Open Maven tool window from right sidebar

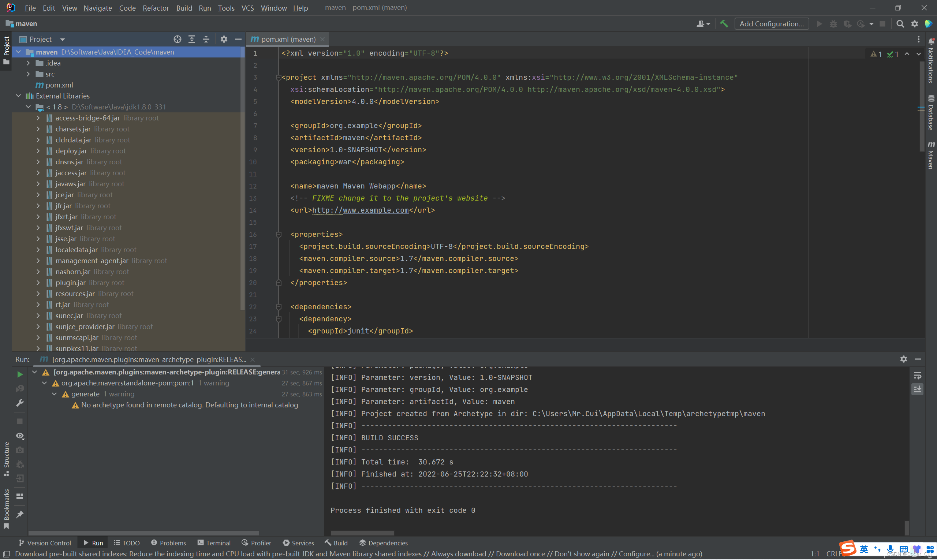[x=931, y=156]
